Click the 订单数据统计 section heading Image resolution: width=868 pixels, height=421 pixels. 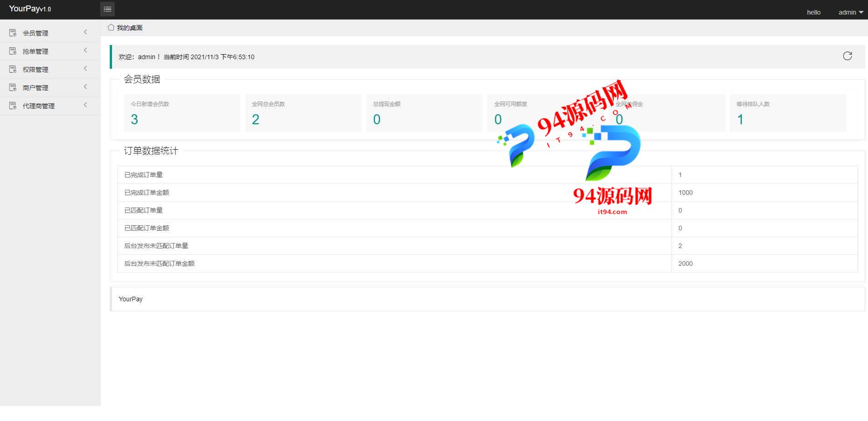[x=151, y=151]
